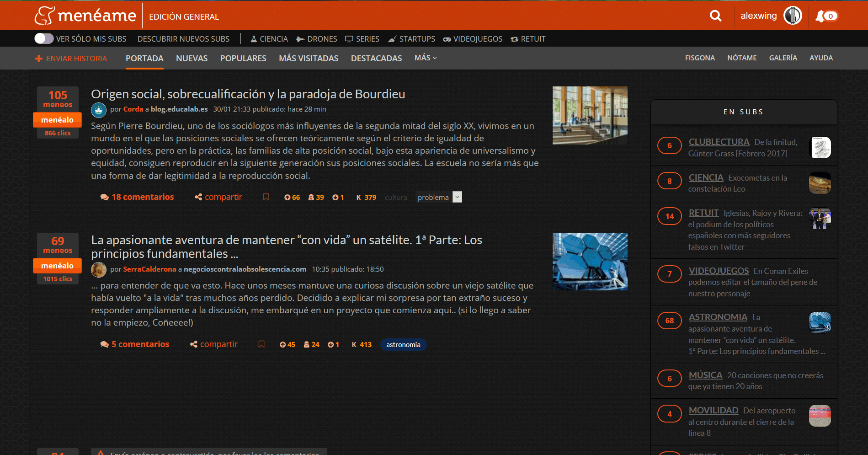Open the problema dropdown
The height and width of the screenshot is (455, 868).
click(x=439, y=197)
